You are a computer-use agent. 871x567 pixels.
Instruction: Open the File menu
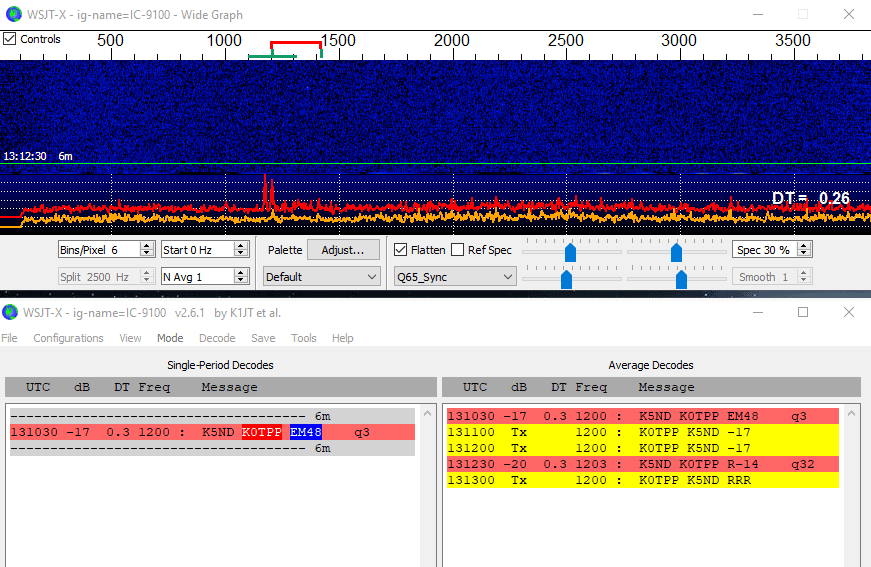tap(9, 338)
